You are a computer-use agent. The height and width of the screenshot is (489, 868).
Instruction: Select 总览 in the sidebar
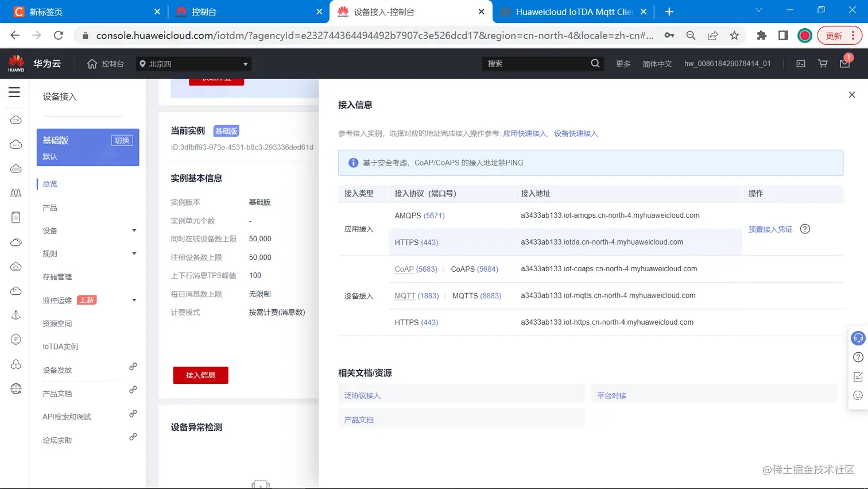(x=50, y=184)
